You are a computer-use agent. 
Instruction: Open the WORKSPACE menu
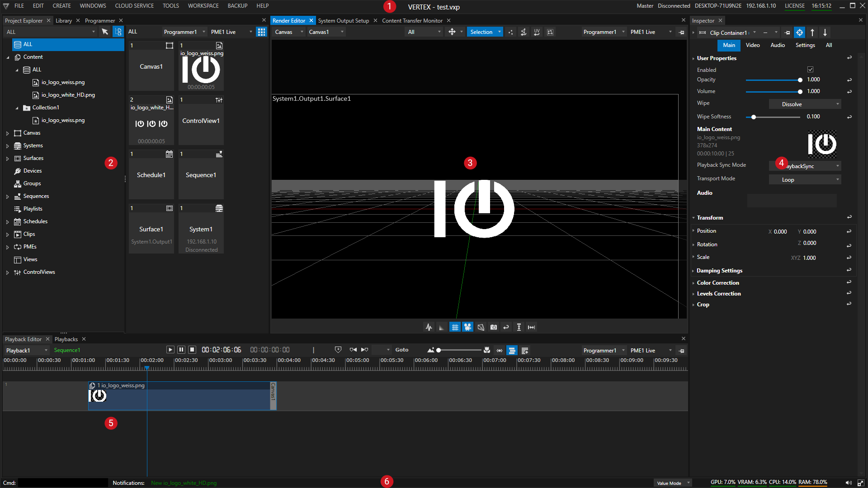click(203, 6)
